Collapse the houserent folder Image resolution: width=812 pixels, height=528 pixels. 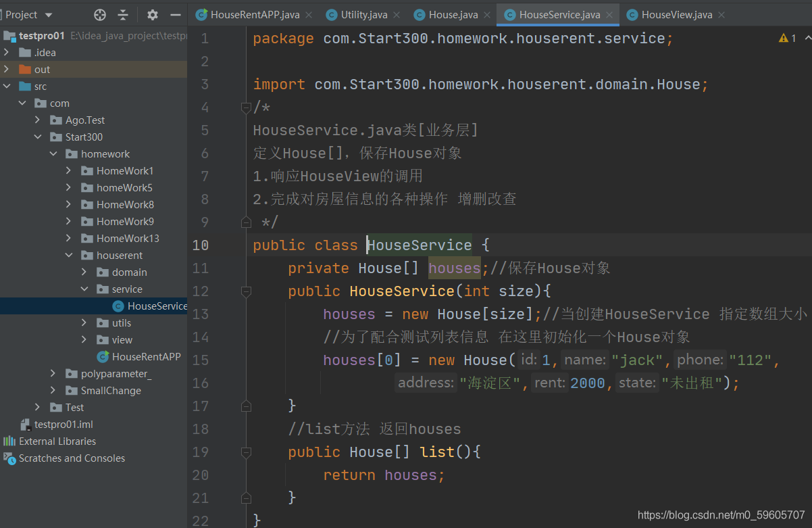[x=69, y=255]
